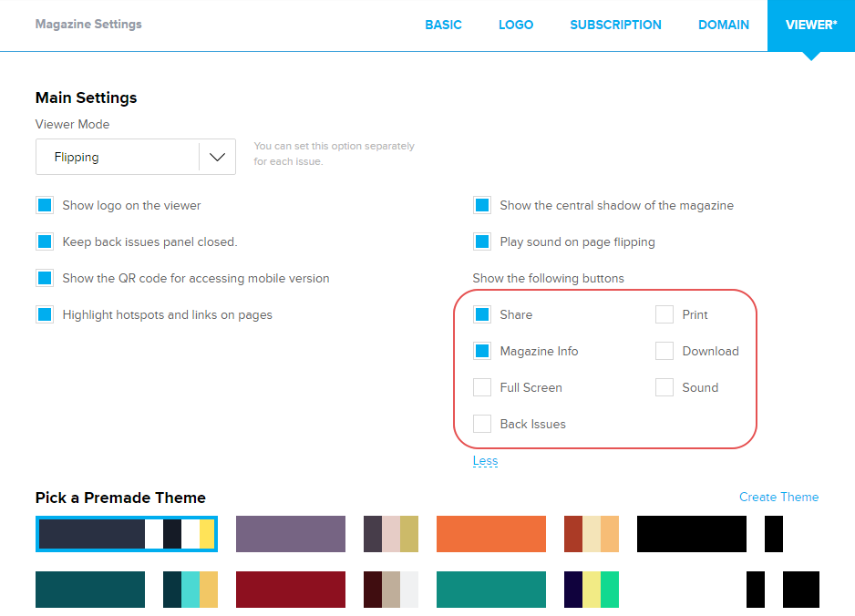The width and height of the screenshot is (855, 616).
Task: Open the Viewer Mode dropdown
Action: [136, 157]
